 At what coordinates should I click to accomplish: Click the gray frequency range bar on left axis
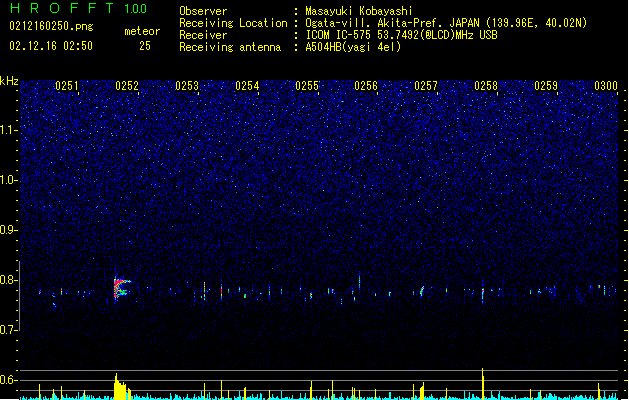click(x=19, y=296)
